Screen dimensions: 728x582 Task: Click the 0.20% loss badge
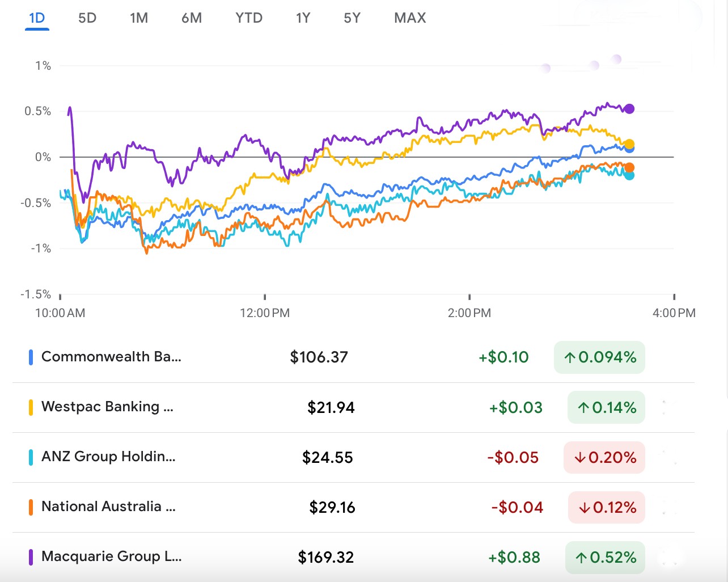click(x=604, y=457)
